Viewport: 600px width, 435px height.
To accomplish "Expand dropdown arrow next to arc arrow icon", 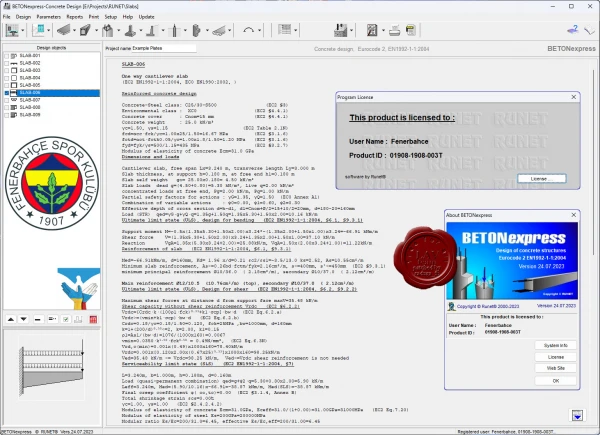I will coord(259,31).
